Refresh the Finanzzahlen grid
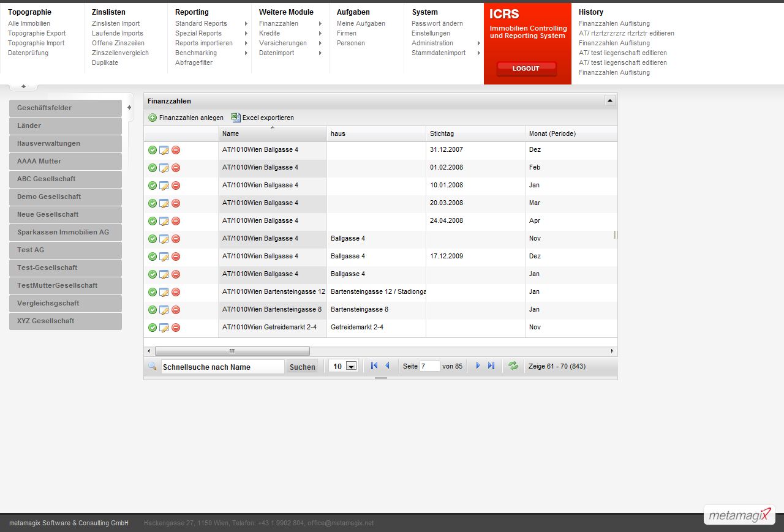This screenshot has height=532, width=784. pos(513,365)
